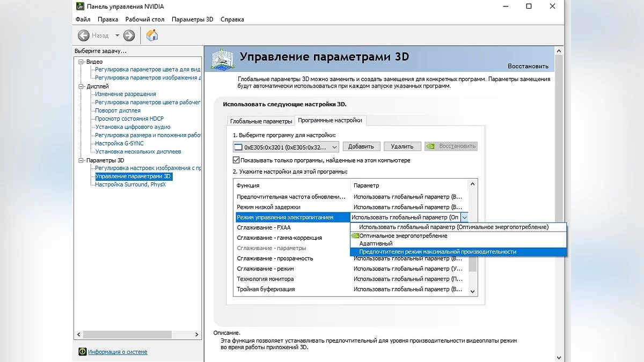Select Настройка Surround, PhysX tree item
The width and height of the screenshot is (644, 362).
point(130,184)
